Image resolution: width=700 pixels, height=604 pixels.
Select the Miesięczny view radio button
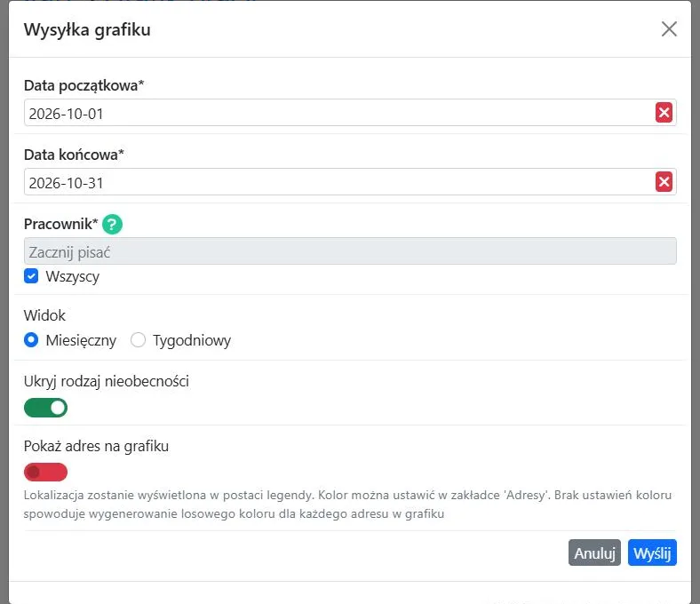tap(31, 340)
